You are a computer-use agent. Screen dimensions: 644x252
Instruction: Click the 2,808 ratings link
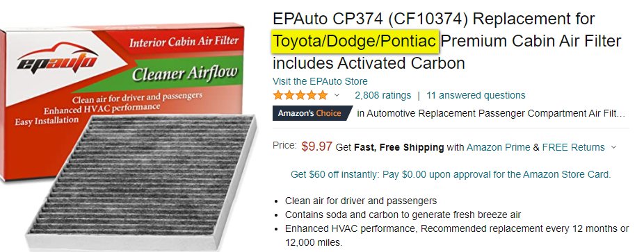[383, 96]
